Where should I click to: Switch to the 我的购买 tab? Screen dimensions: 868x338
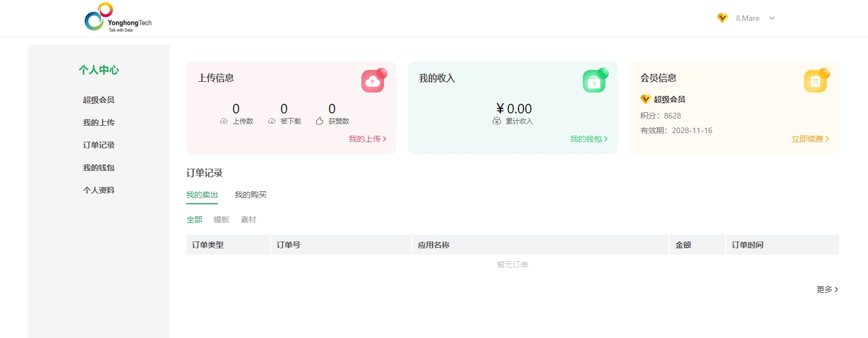coord(251,195)
